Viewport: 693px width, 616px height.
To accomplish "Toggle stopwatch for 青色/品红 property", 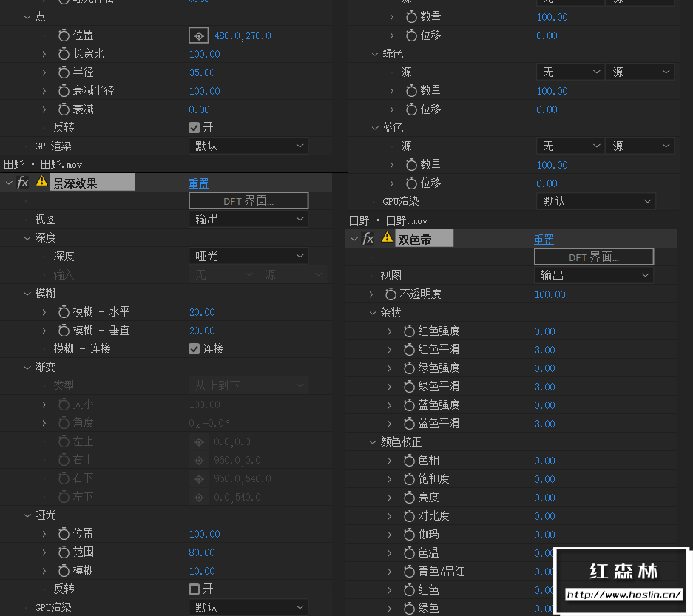I will (x=409, y=572).
